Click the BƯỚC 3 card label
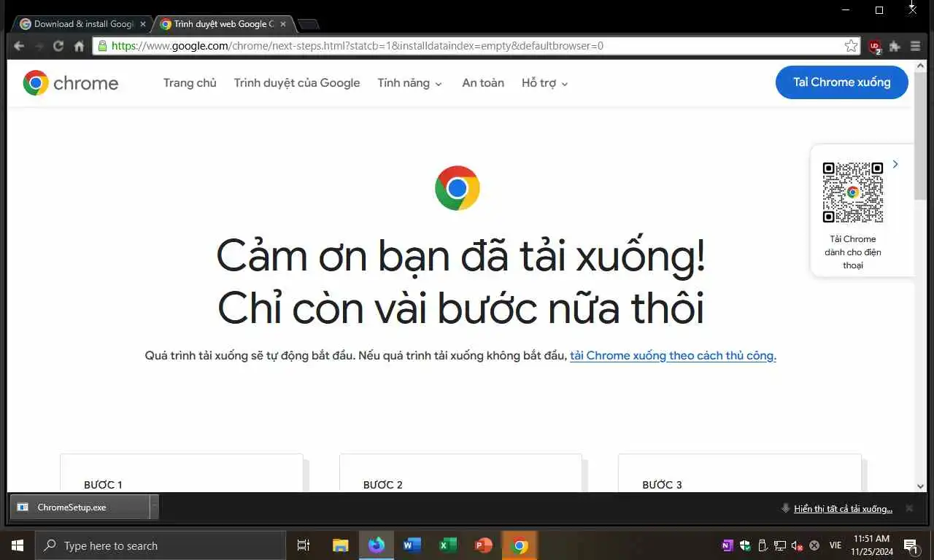The width and height of the screenshot is (934, 560). (x=663, y=485)
